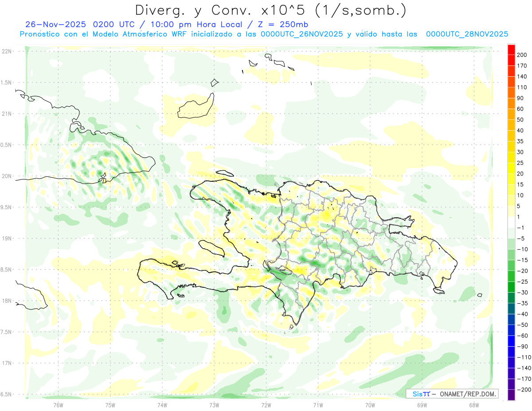Click the blue swatch between -60 and -90
532x411 pixels.
pyautogui.click(x=511, y=341)
